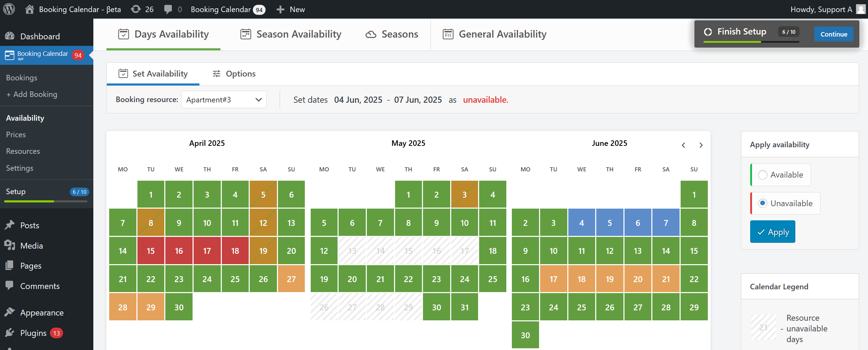
Task: Click the Finish Setup circular progress icon
Action: (708, 32)
